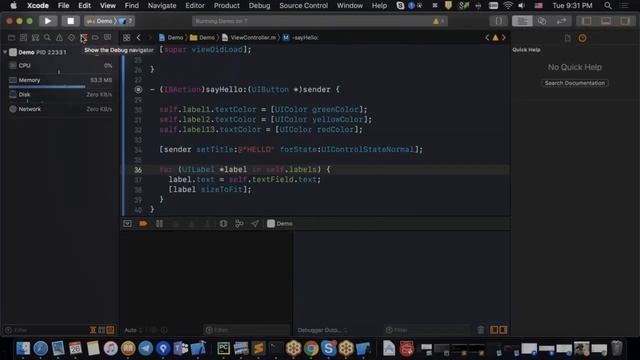640x360 pixels.
Task: Show the Issue navigator warning icon
Action: point(59,38)
